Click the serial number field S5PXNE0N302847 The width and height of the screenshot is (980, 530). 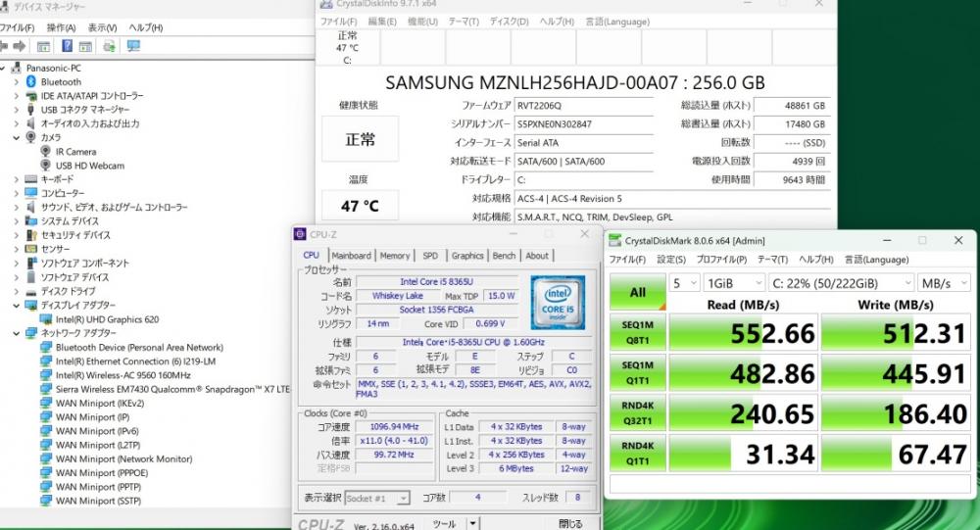(x=584, y=123)
